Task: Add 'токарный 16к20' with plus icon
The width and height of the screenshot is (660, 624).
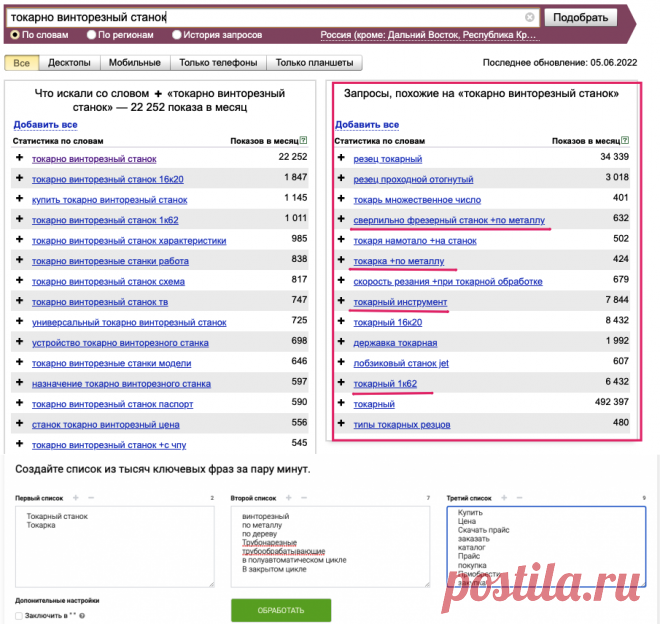Action: [341, 321]
